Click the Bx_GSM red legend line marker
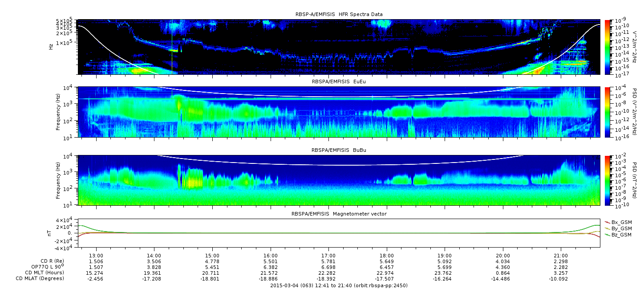 click(x=607, y=222)
